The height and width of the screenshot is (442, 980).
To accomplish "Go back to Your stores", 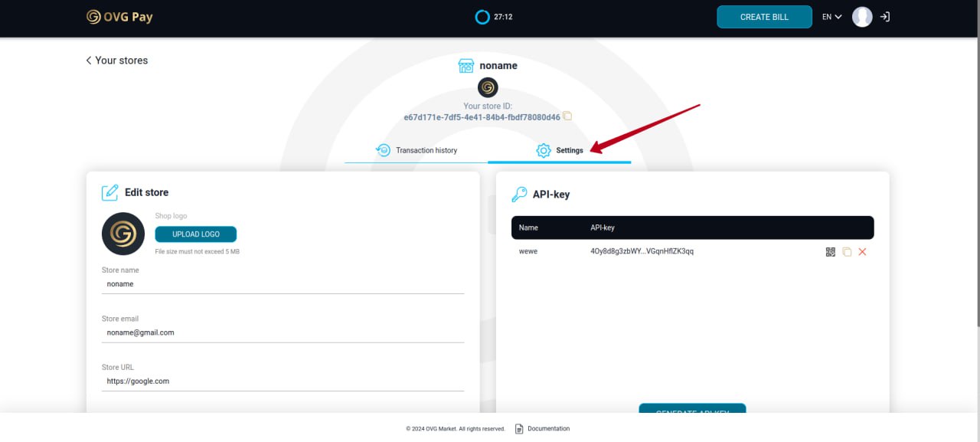I will point(116,61).
